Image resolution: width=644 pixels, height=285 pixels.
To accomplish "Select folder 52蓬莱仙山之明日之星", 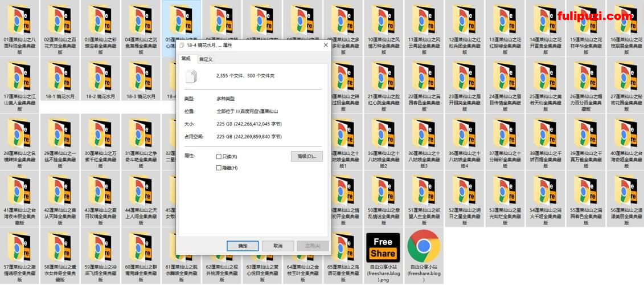I will click(464, 198).
